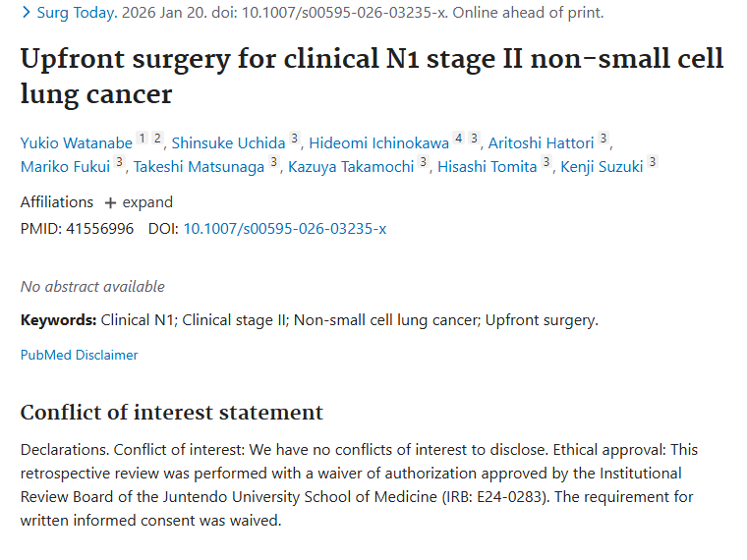Open the DOI 10.1007/s00595-026-03235-x link

point(285,229)
